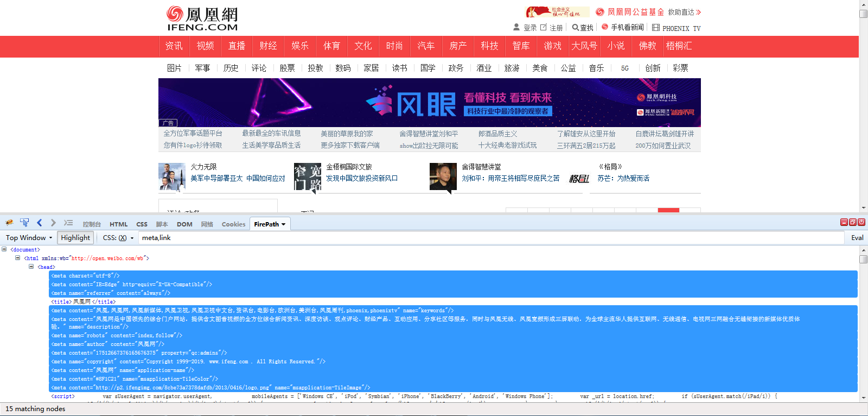Go back with the blue left arrow

click(39, 223)
